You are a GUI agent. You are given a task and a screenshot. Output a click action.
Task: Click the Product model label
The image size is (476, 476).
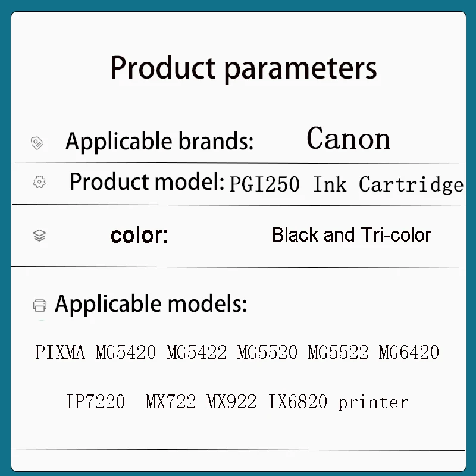click(x=147, y=181)
